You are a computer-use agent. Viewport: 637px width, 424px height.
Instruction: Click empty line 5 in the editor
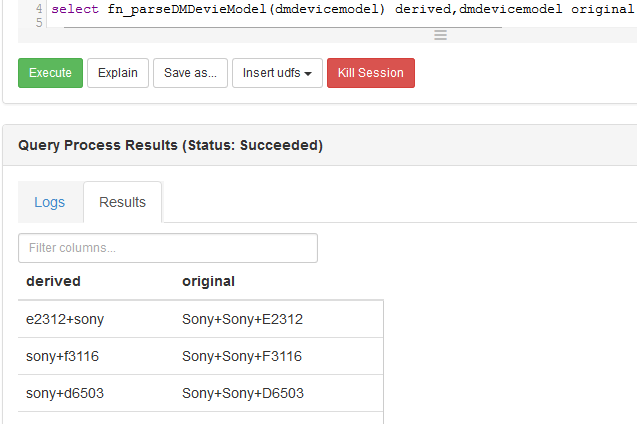(x=300, y=22)
